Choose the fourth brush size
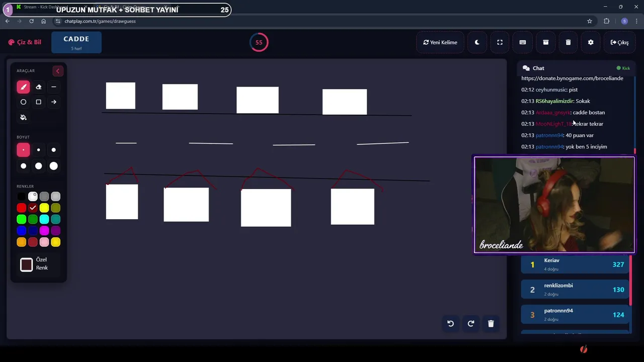The height and width of the screenshot is (362, 644). point(23,166)
